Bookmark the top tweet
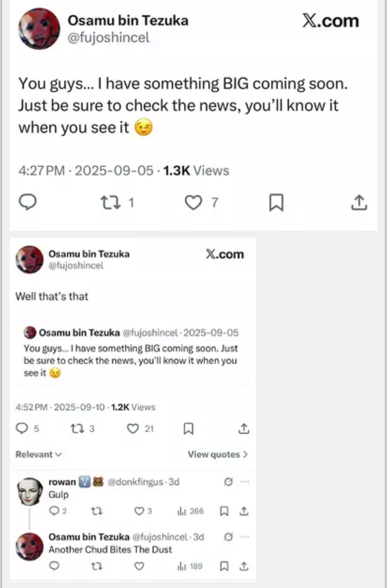The width and height of the screenshot is (387, 588). (x=276, y=202)
